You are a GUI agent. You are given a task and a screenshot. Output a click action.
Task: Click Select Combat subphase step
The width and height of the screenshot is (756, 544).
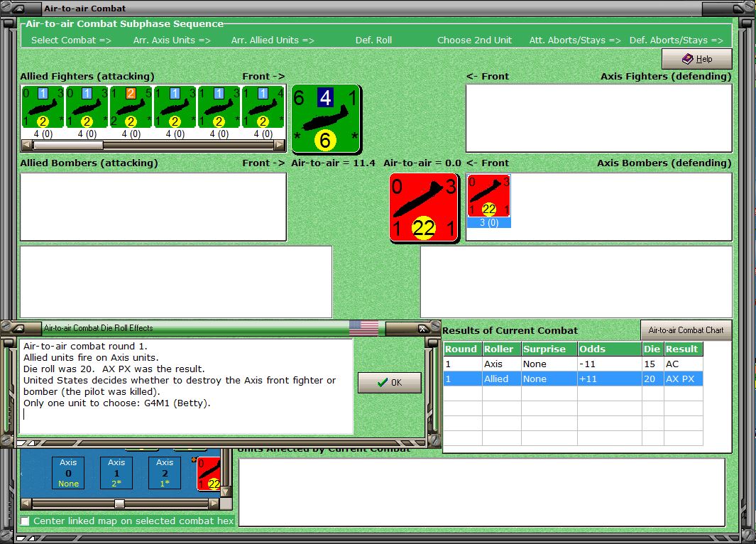click(x=72, y=40)
